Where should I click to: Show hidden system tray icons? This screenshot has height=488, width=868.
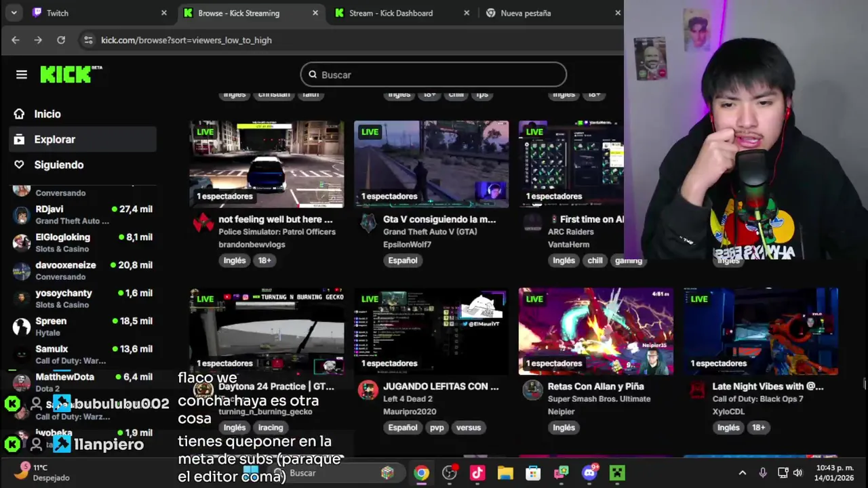click(743, 473)
